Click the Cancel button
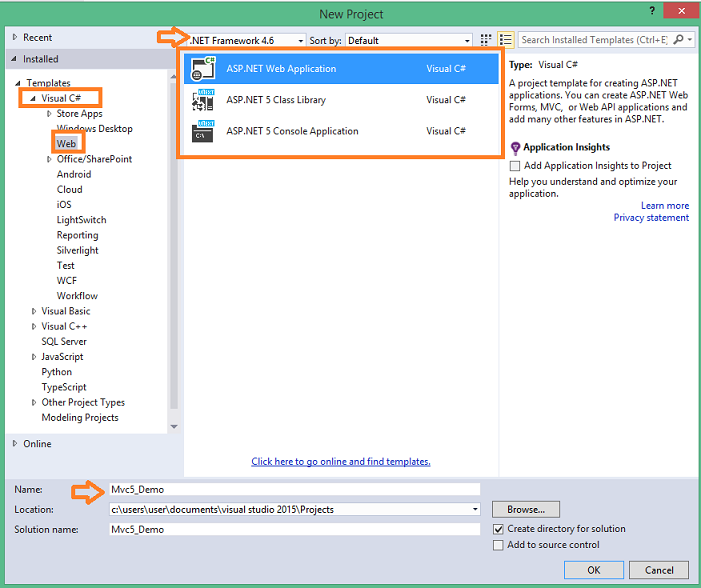The image size is (701, 588). (x=659, y=570)
